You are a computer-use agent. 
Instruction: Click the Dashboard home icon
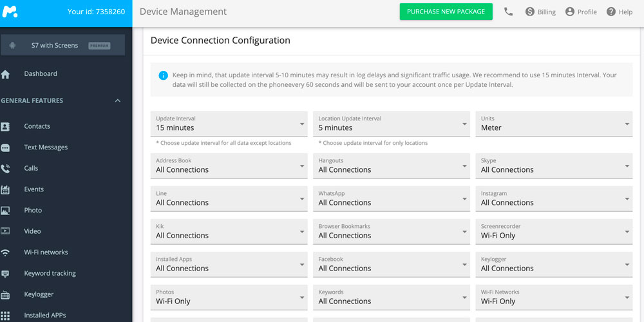pos(5,74)
